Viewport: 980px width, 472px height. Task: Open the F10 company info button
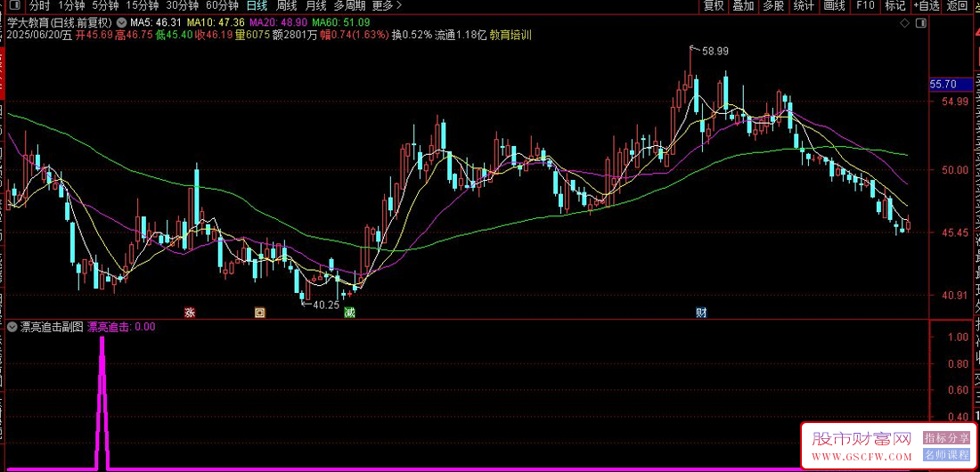coord(866,6)
